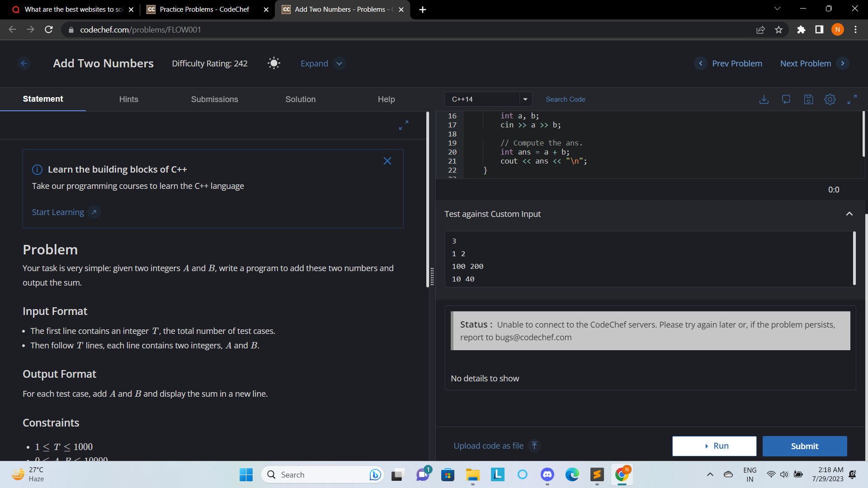Click the panel divider drag handle
This screenshot has width=868, height=488.
[432, 277]
